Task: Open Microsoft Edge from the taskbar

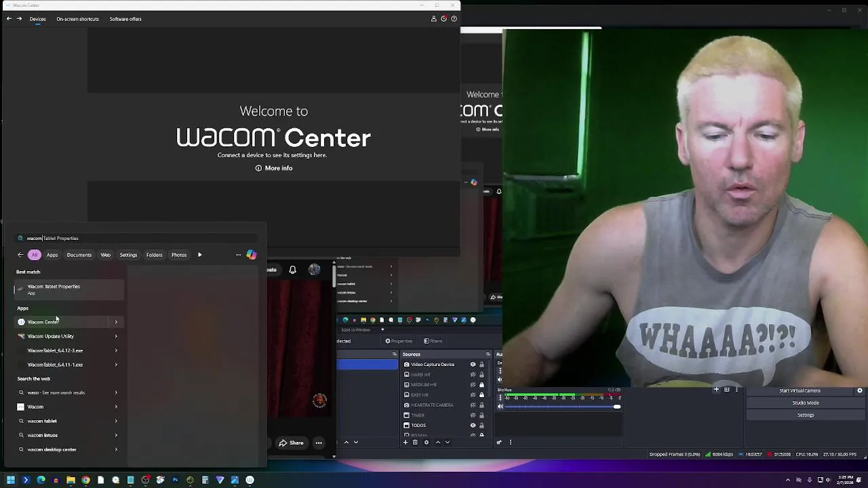Action: tap(41, 480)
